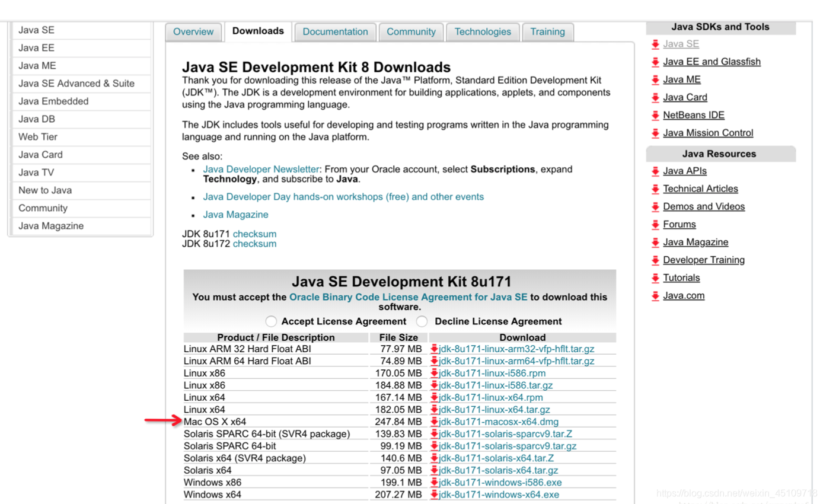Open the Java Magazine link under See also

pos(235,215)
